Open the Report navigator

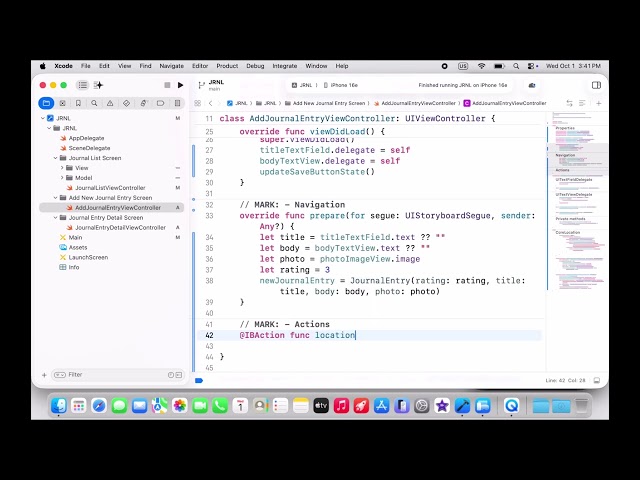[x=178, y=103]
